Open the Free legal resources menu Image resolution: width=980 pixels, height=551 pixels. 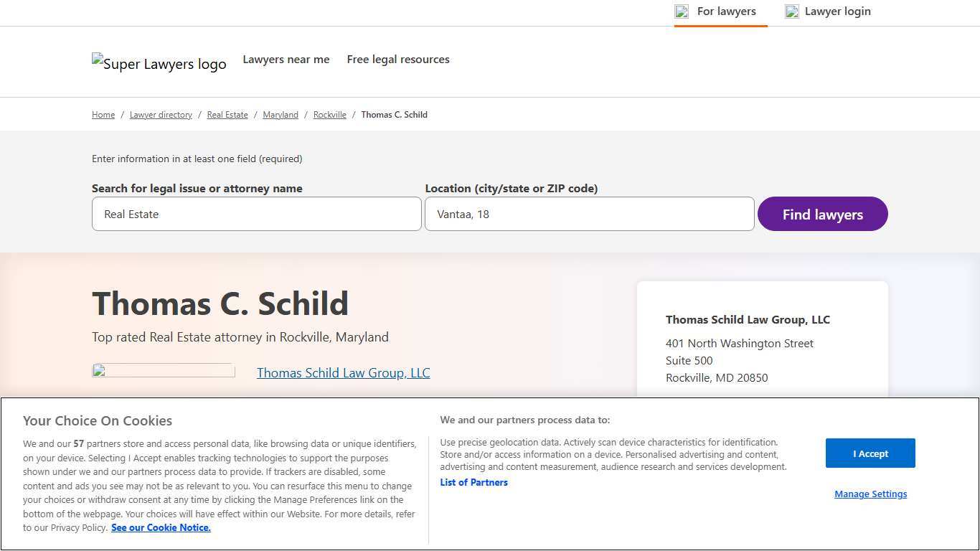(x=397, y=59)
